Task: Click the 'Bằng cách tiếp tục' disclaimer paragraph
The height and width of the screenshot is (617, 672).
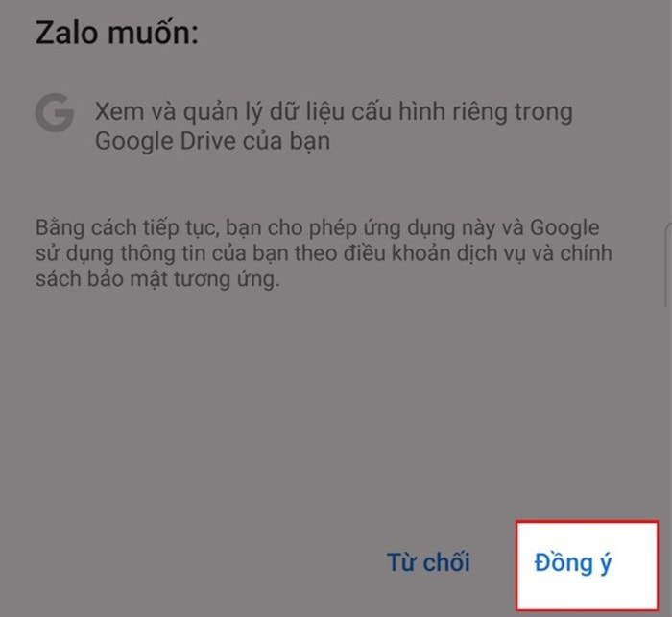Action: (324, 252)
